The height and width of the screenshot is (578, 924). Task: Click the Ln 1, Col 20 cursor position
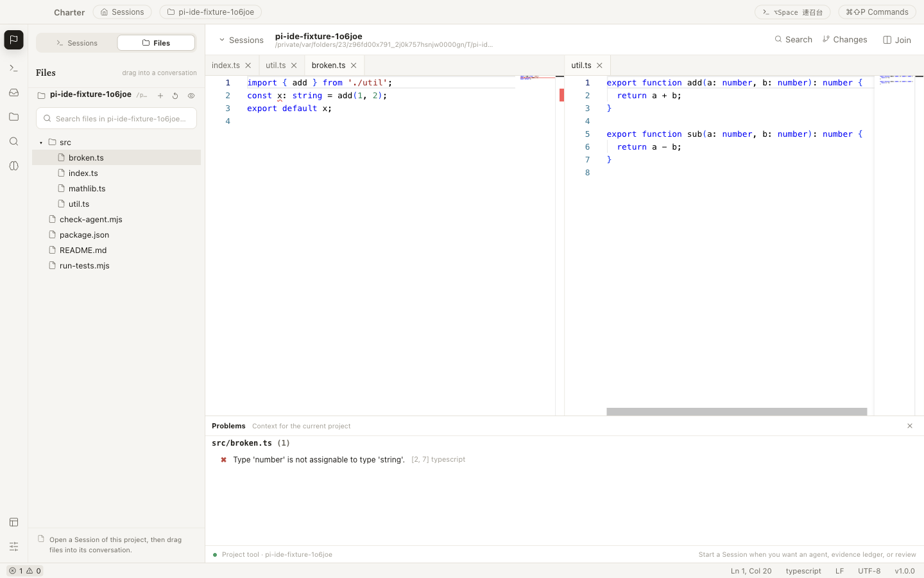click(x=751, y=571)
